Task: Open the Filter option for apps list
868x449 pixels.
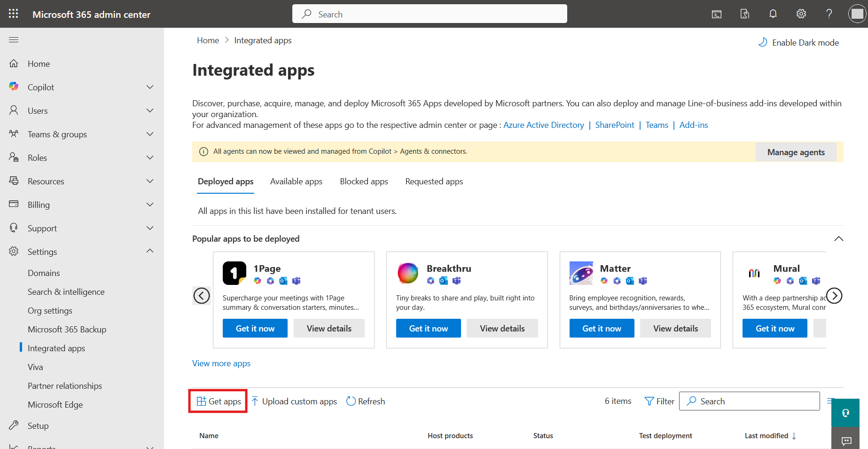Action: click(659, 402)
